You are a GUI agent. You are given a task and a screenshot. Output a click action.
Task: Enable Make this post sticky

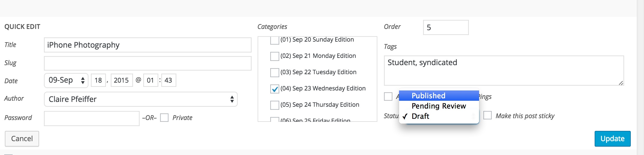tap(488, 115)
